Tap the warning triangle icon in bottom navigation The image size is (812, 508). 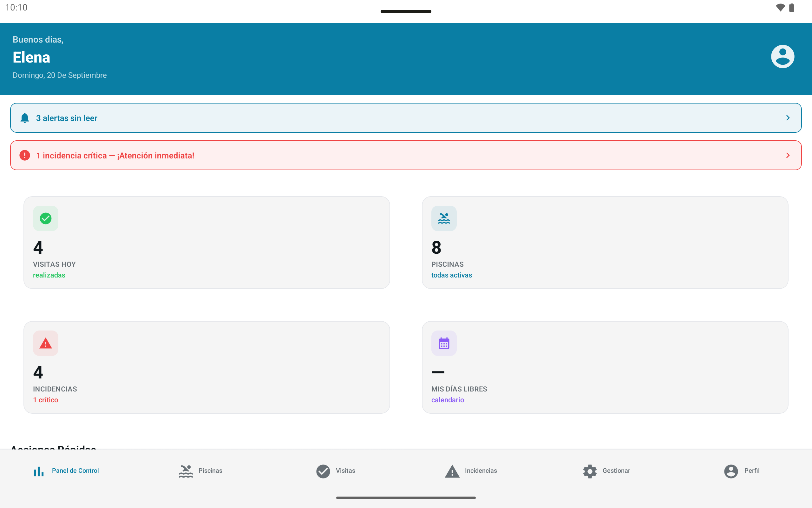452,471
